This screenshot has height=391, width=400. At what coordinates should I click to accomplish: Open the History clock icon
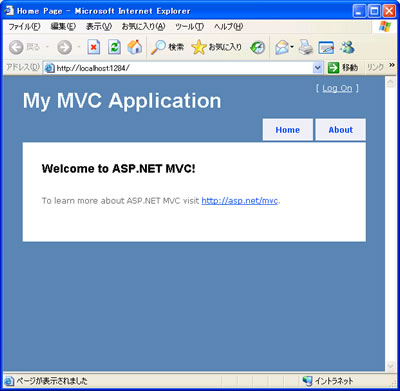point(257,48)
